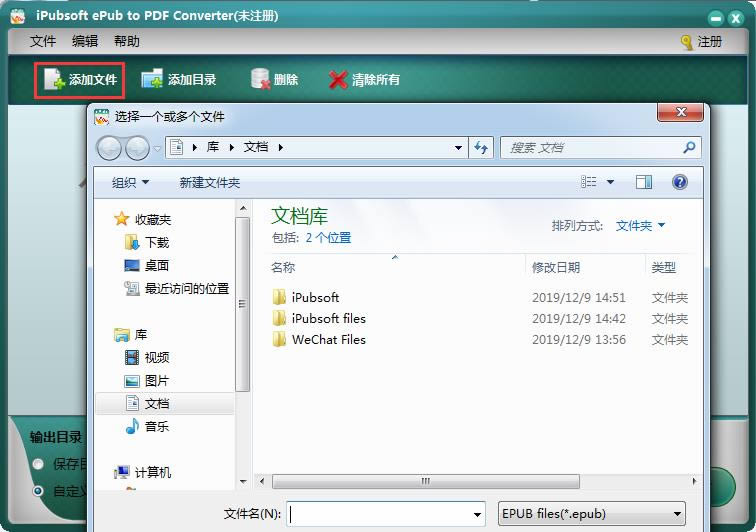The height and width of the screenshot is (532, 756).
Task: Select 图片 library in navigation pane
Action: pyautogui.click(x=147, y=381)
